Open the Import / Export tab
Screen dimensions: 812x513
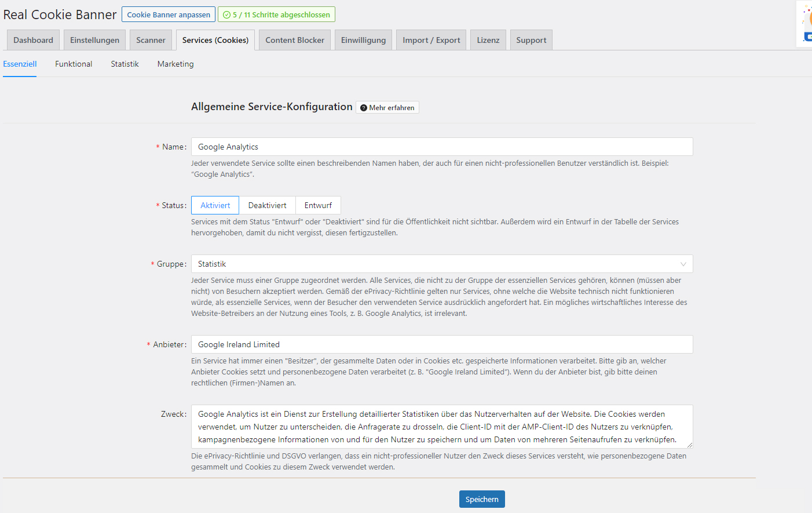pos(431,40)
